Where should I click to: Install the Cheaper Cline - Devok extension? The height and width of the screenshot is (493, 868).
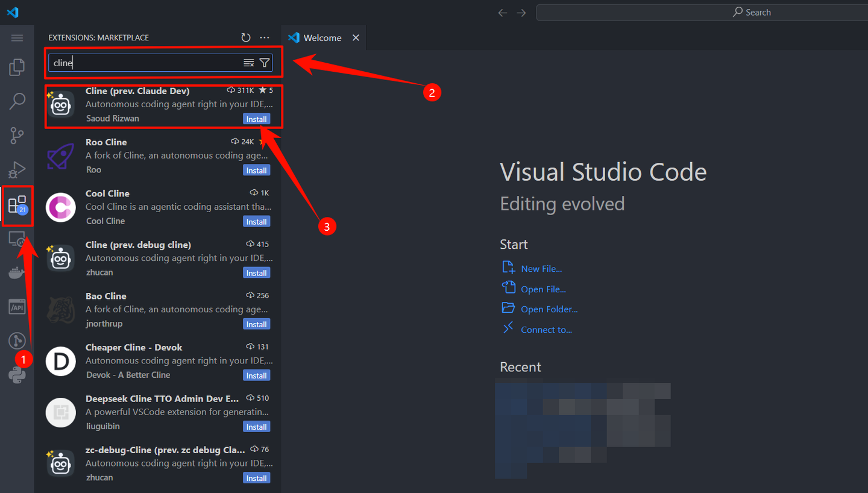[x=256, y=375]
